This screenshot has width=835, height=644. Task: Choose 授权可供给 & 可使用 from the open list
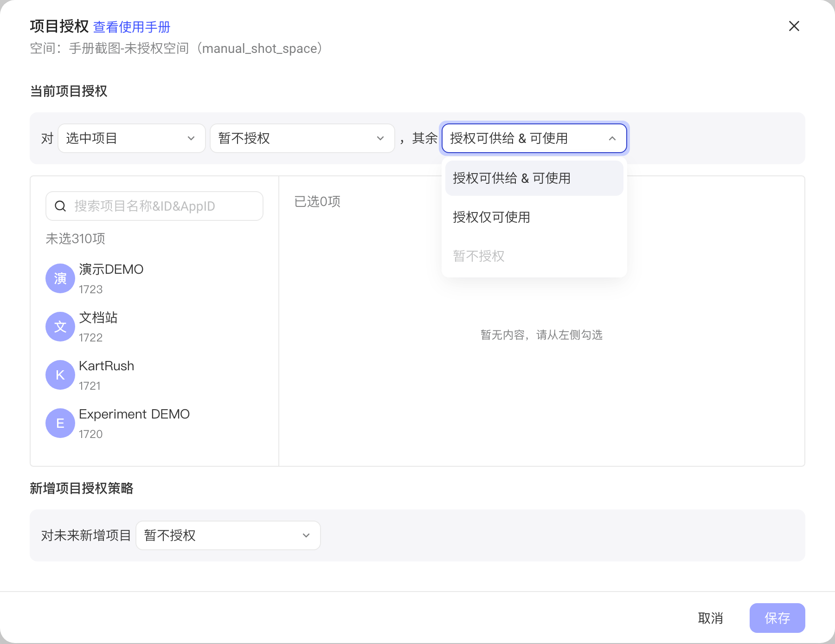pos(534,178)
